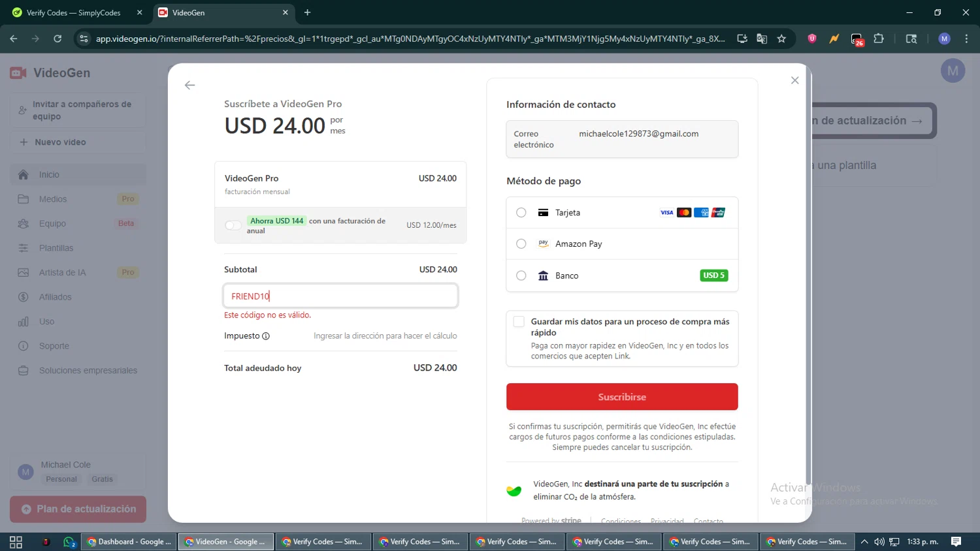
Task: Click the Suscribirse button
Action: pos(622,397)
